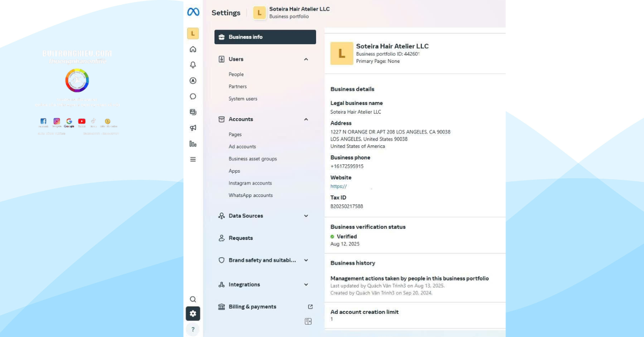
Task: Expand the Data Sources chevron
Action: click(306, 216)
